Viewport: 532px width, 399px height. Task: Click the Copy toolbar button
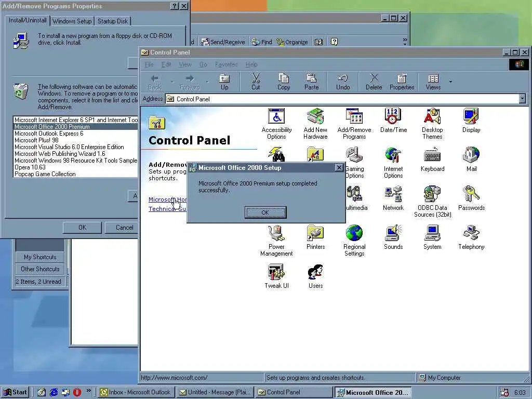tap(284, 82)
